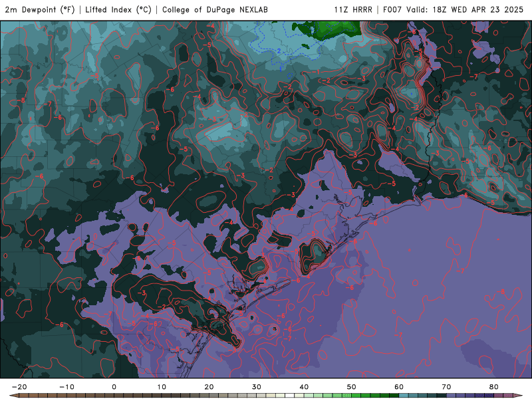Click the 60 label on the color scale
This screenshot has width=532, height=399.
point(399,387)
